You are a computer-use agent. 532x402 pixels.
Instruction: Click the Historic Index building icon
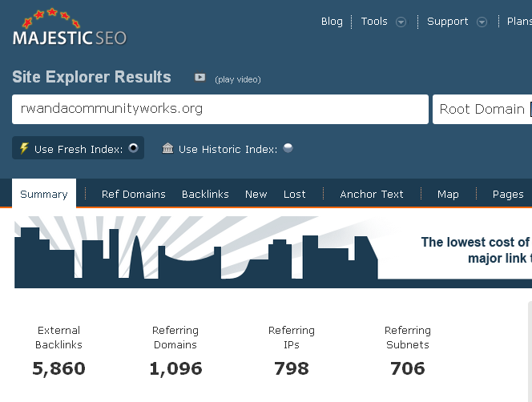point(167,149)
